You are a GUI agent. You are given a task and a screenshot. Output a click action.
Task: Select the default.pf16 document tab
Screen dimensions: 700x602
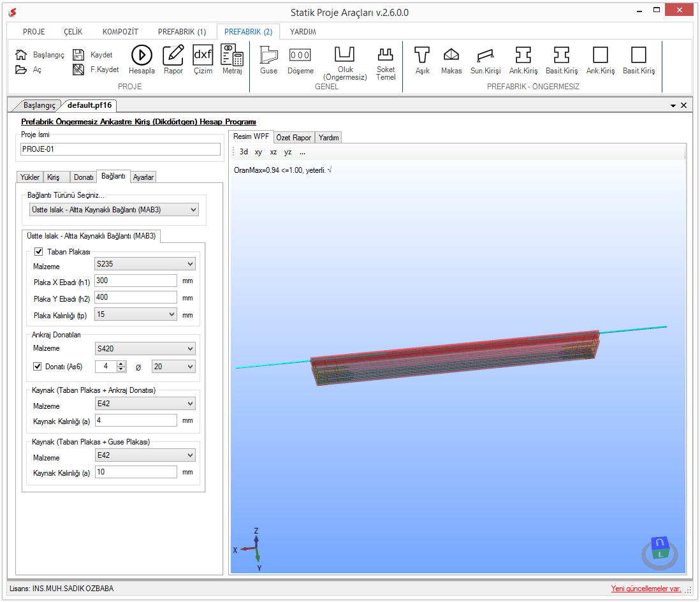pos(90,105)
